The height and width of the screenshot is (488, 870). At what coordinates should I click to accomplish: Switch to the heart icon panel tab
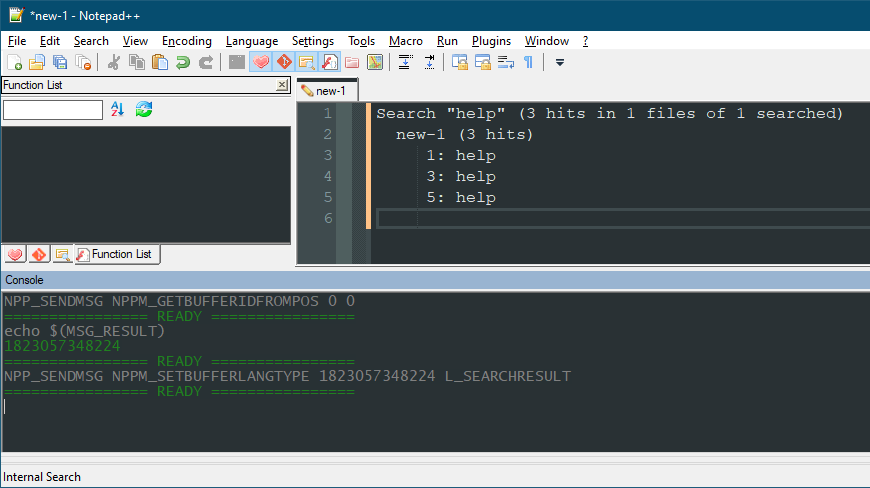(15, 254)
